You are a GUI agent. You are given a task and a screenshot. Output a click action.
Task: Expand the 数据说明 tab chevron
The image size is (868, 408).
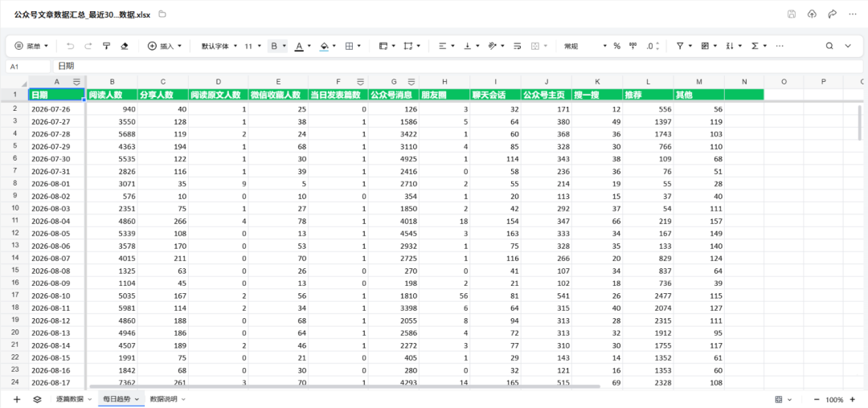click(183, 399)
